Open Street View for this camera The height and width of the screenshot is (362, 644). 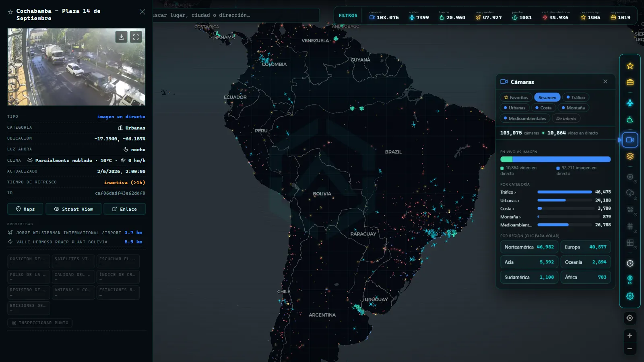[x=74, y=209]
